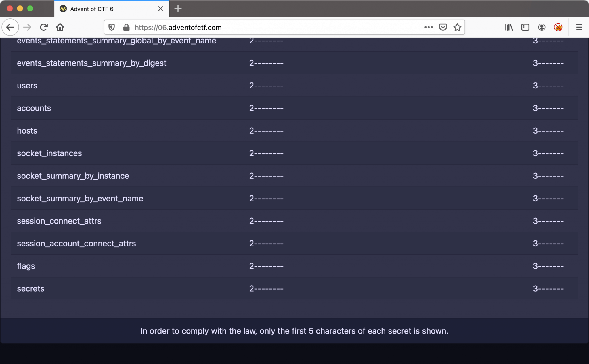Go back to the previous page

click(10, 27)
